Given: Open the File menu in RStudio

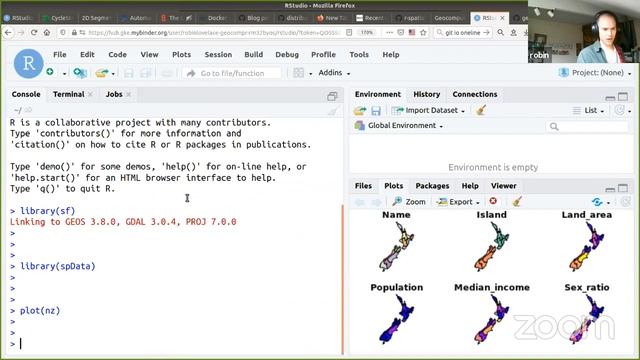Looking at the screenshot, I should (60, 55).
